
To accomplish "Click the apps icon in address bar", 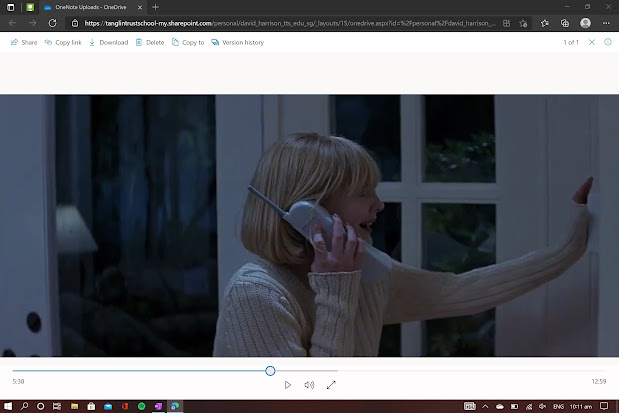I will [x=506, y=23].
